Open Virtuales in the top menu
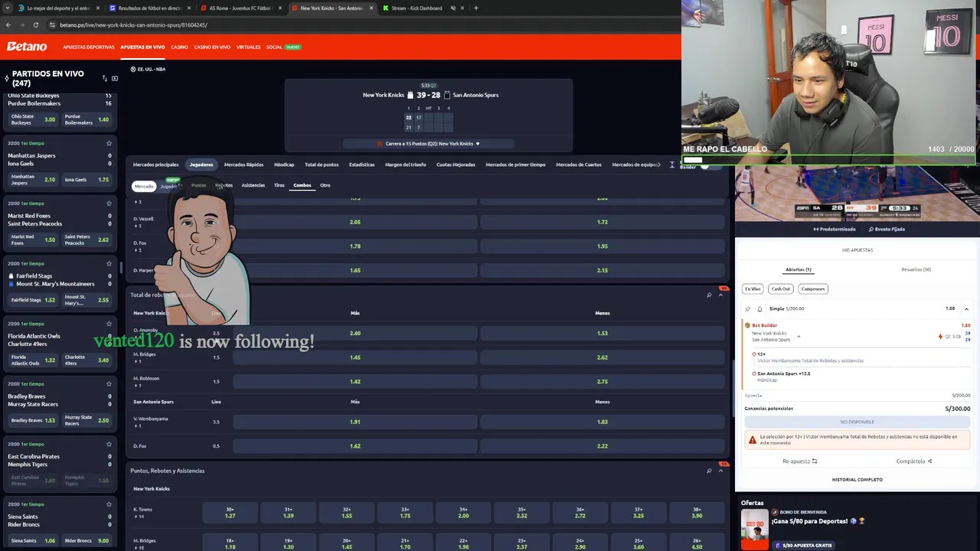The width and height of the screenshot is (980, 551). 248,47
